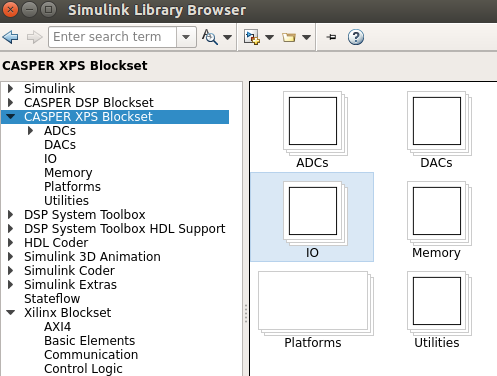Expand the CASPER DSP Blockset node
Viewport: 497px width, 376px height.
tap(11, 103)
